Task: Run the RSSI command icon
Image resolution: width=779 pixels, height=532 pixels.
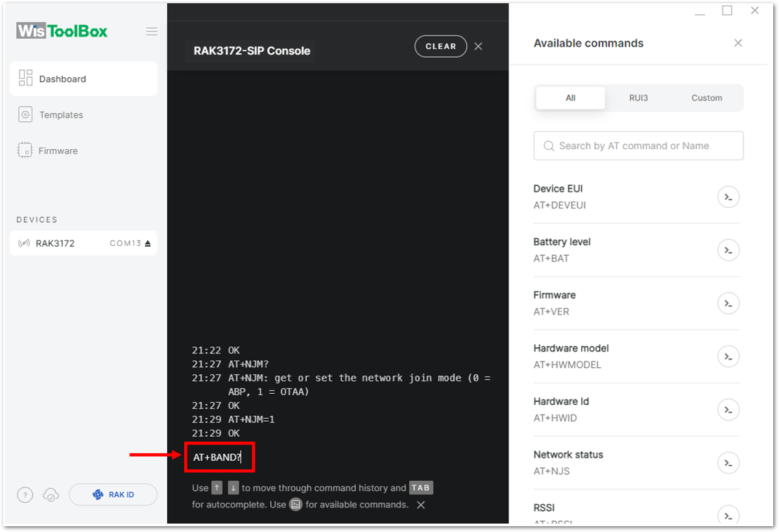Action: [x=728, y=515]
